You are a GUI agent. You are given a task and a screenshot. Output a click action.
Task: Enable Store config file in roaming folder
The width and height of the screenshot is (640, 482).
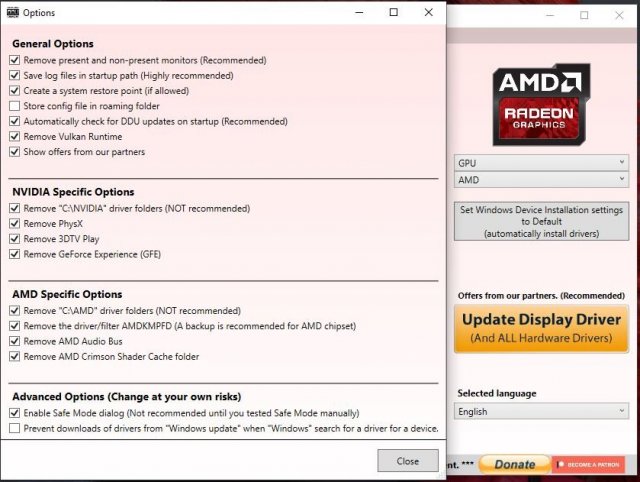[14, 106]
